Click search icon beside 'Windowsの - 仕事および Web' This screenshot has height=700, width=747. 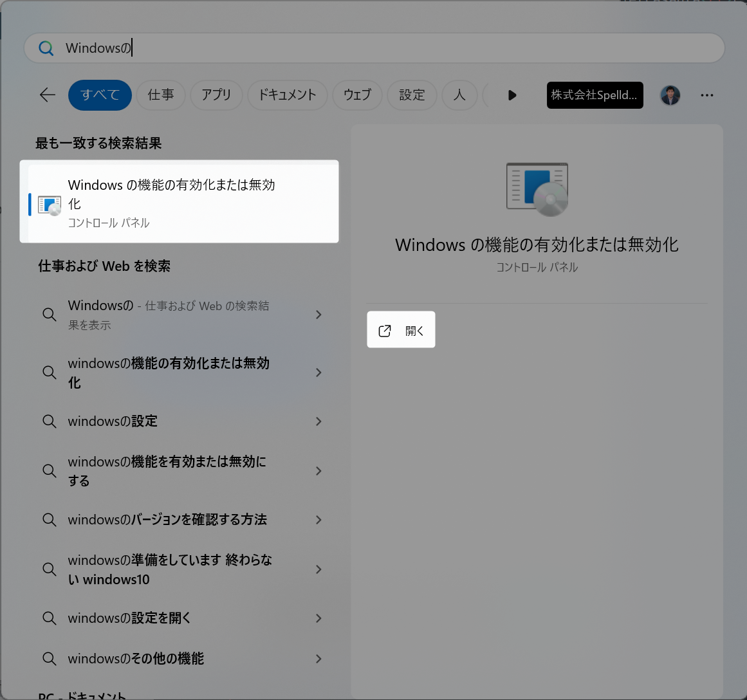point(50,315)
